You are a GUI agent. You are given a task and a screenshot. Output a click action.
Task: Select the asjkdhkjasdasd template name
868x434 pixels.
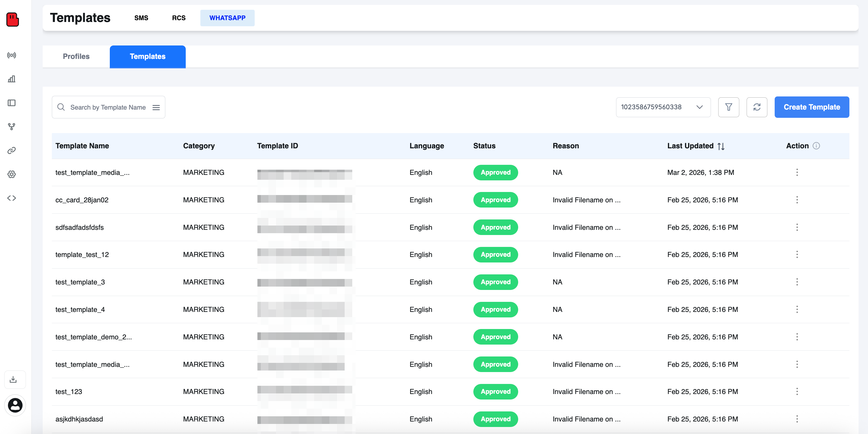[79, 419]
